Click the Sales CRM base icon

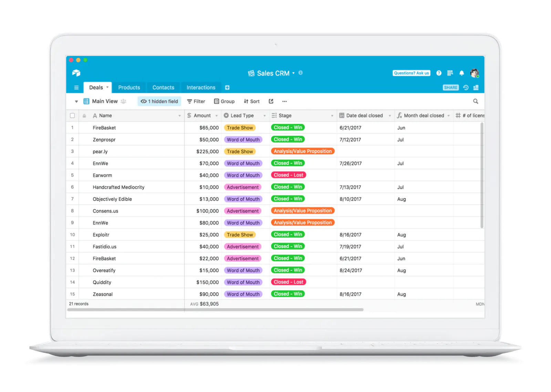[x=251, y=73]
